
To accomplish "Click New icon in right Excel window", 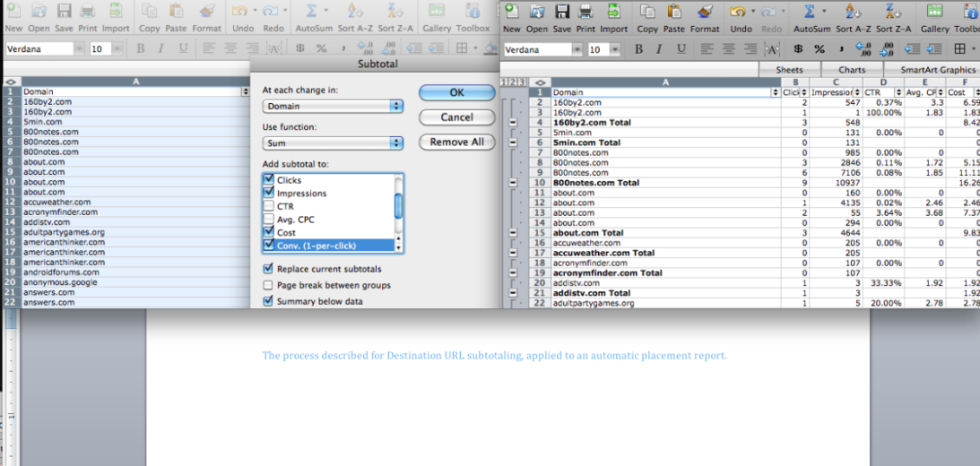I will point(511,12).
